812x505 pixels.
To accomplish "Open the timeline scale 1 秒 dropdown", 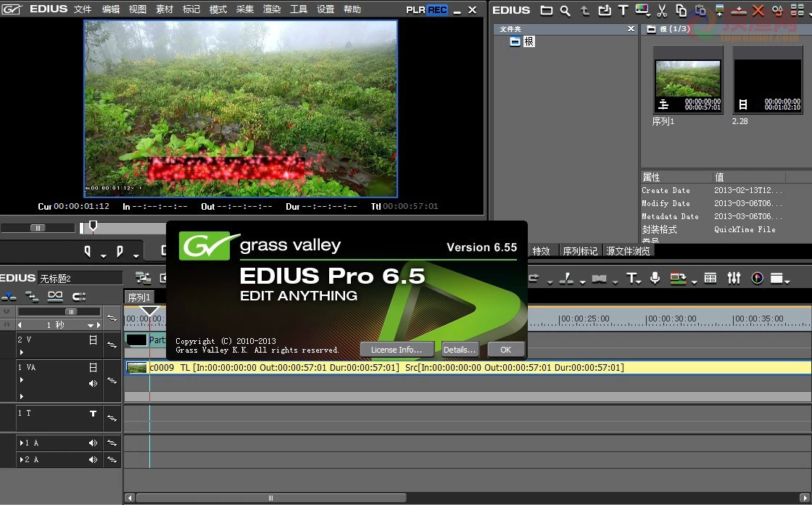I will click(x=91, y=325).
